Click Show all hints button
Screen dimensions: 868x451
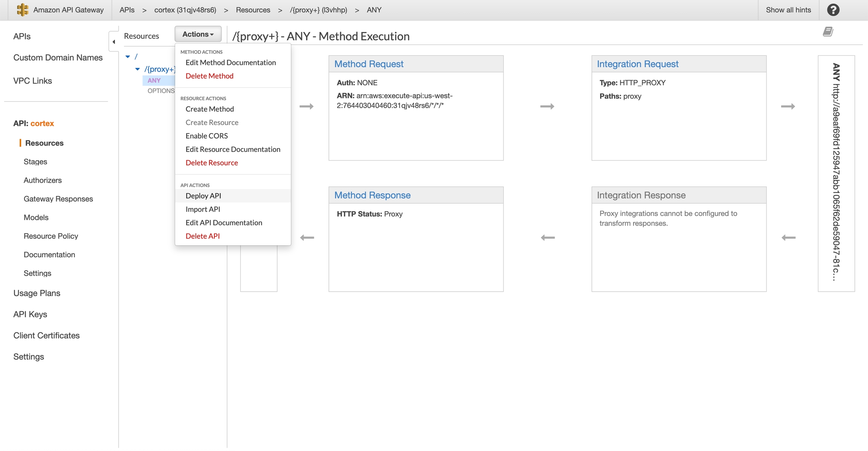788,10
